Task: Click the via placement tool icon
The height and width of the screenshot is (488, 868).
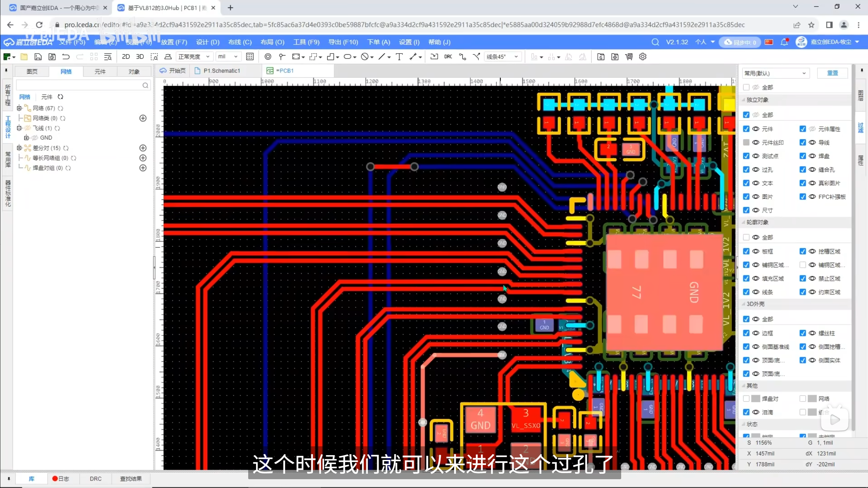Action: click(268, 57)
